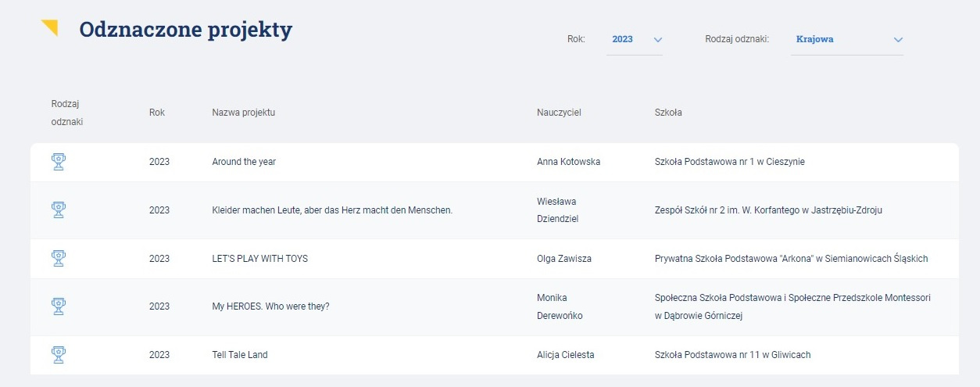
Task: Click the trophy icon beside LET'S PLAY WITH TOYS
Action: click(x=58, y=258)
